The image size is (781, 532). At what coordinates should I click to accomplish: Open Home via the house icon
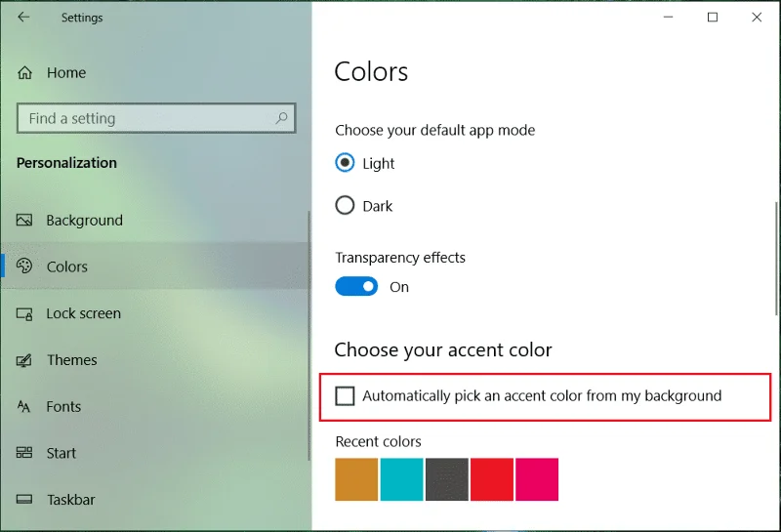point(24,73)
